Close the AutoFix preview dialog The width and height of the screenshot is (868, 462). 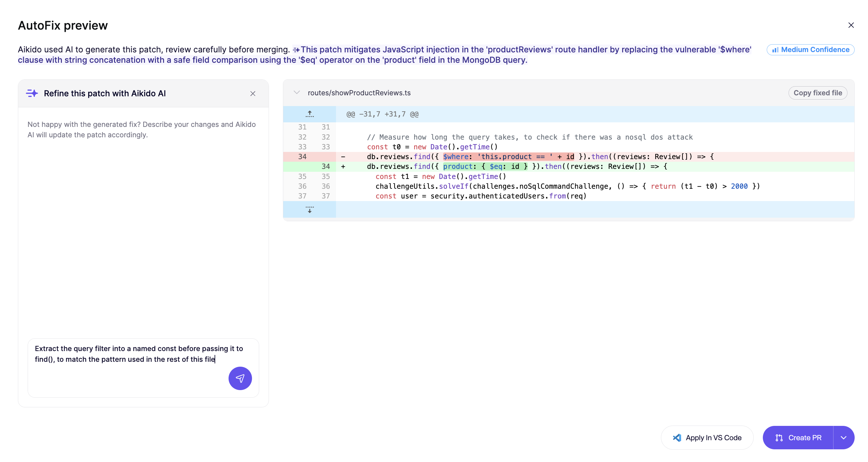coord(851,25)
